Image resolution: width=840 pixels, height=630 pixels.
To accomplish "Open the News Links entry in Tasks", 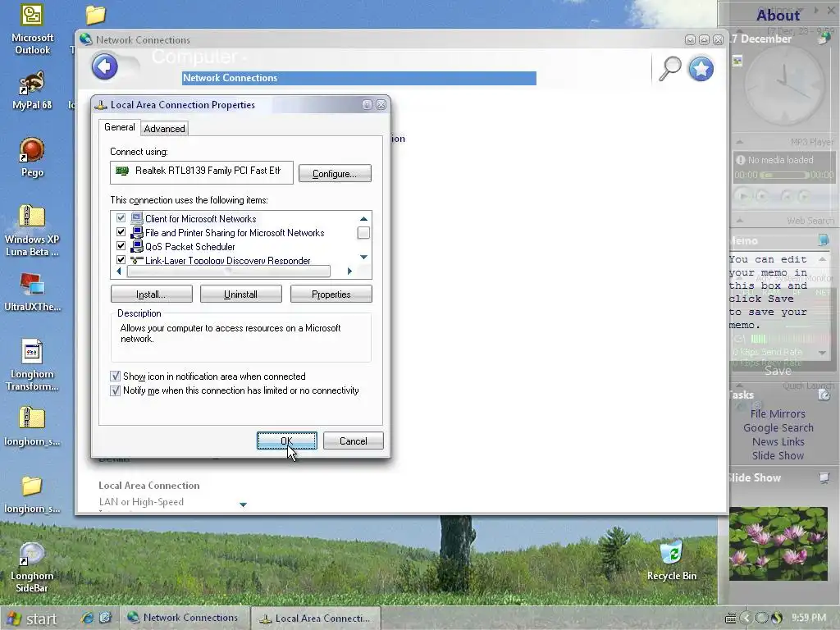I will pos(778,441).
